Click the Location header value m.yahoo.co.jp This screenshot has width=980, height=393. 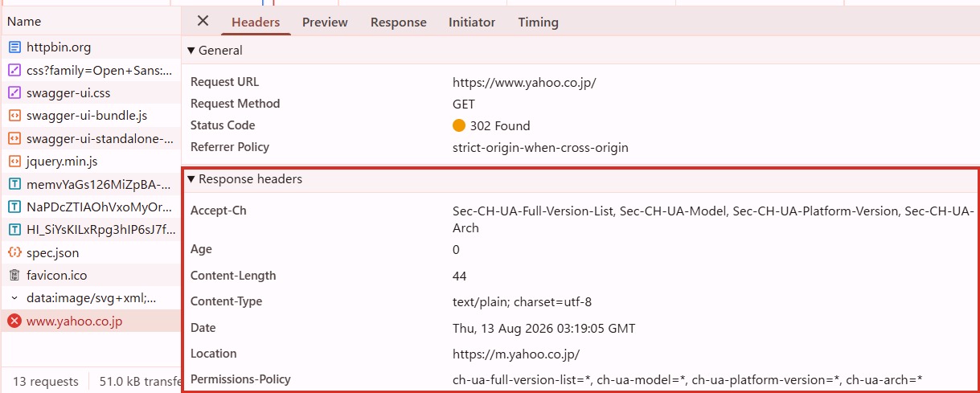click(x=516, y=354)
